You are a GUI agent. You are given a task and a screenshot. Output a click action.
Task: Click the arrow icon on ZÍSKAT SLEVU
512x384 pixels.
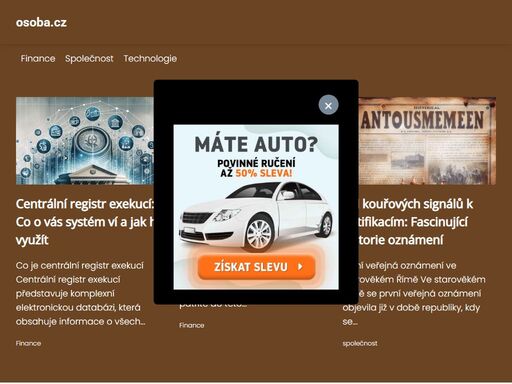(x=300, y=267)
